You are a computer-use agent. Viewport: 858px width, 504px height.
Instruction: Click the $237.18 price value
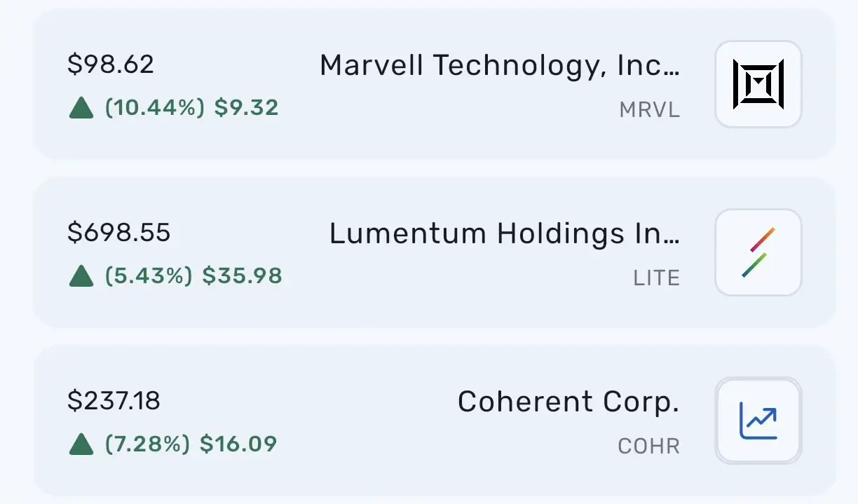(114, 401)
